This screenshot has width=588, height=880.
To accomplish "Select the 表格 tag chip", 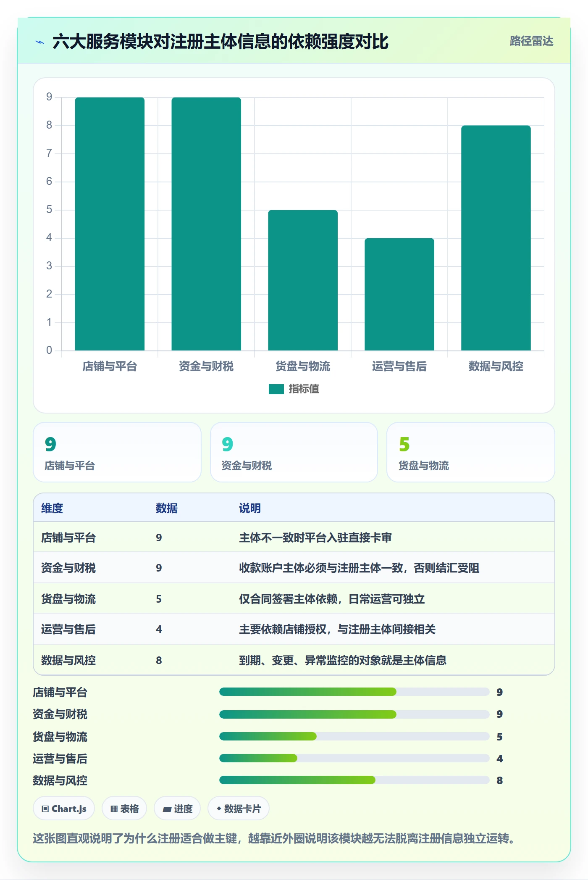I will pyautogui.click(x=124, y=809).
